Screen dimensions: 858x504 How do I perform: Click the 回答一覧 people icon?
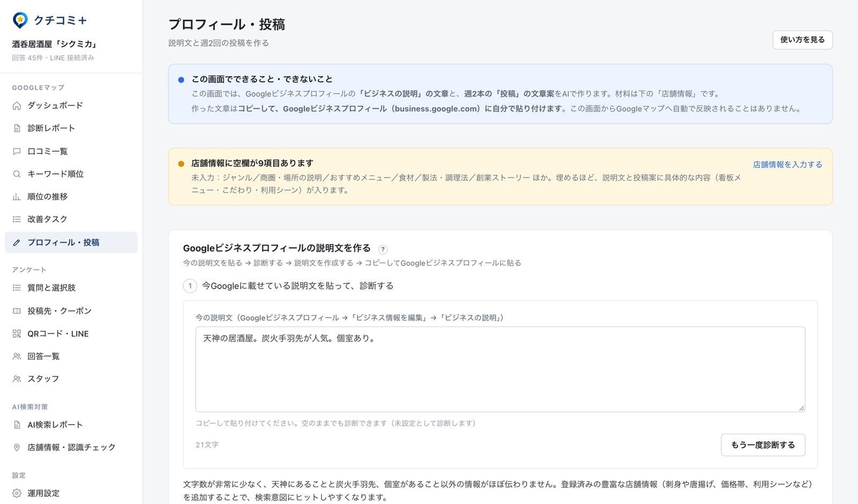point(17,356)
